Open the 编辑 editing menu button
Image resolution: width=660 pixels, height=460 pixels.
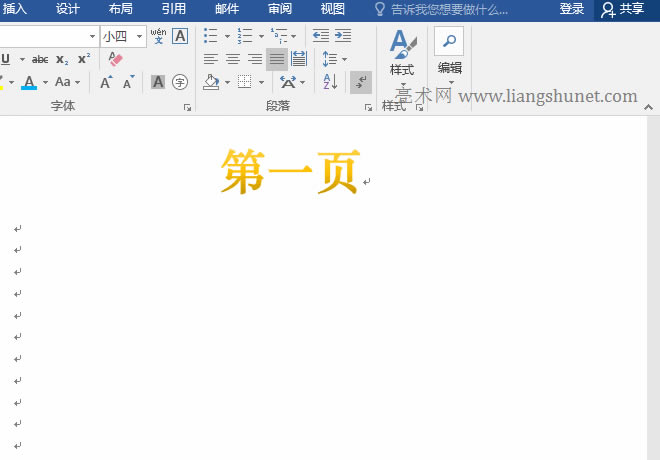click(x=450, y=55)
